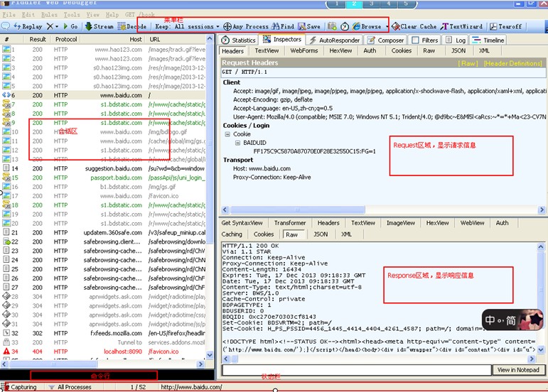
Task: Select session 32 fxfeeds.mozilla.com row
Action: 104,333
